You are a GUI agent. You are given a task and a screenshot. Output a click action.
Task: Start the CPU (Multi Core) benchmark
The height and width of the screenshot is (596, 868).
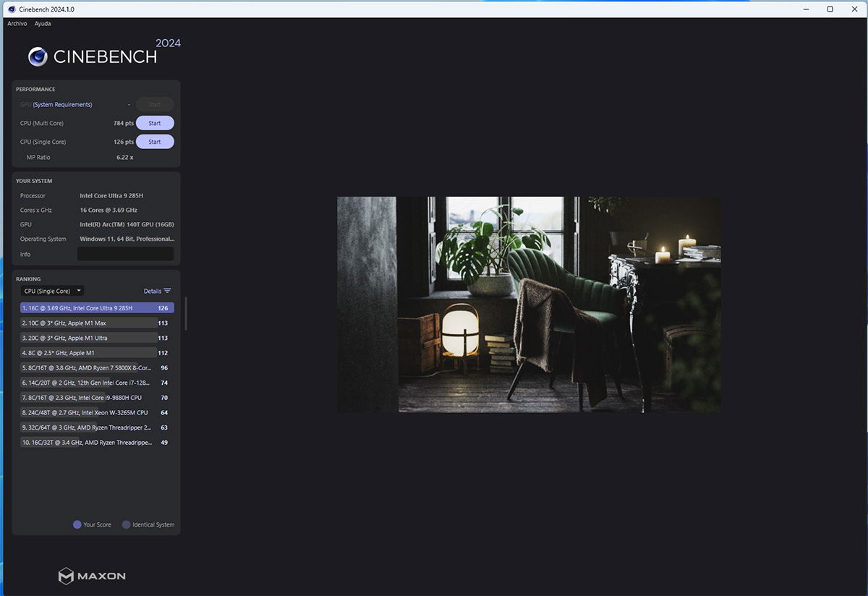tap(155, 123)
